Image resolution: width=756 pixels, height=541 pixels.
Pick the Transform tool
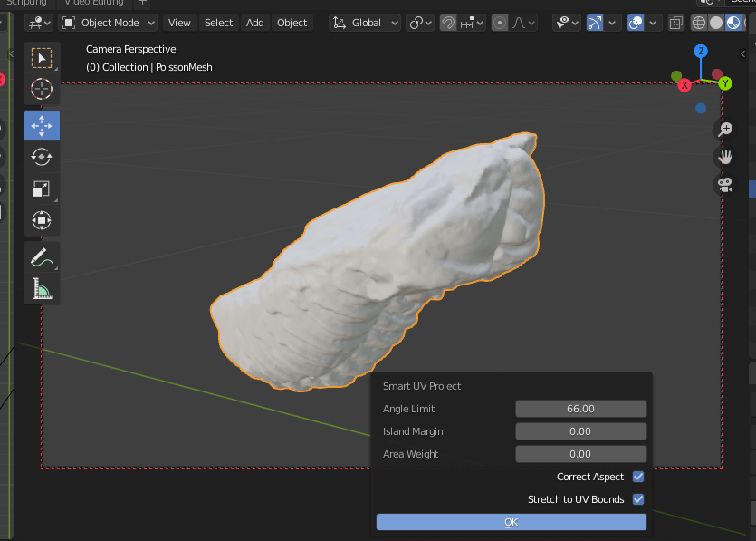[x=42, y=219]
